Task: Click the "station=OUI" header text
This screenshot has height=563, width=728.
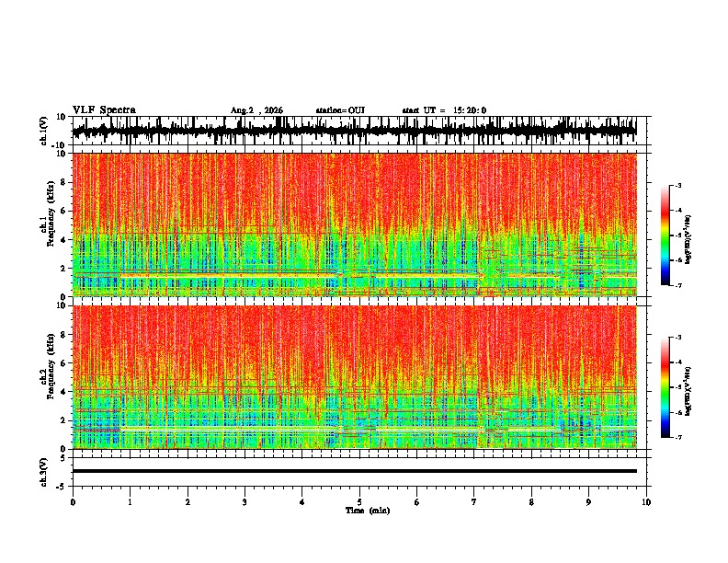Action: pyautogui.click(x=340, y=110)
